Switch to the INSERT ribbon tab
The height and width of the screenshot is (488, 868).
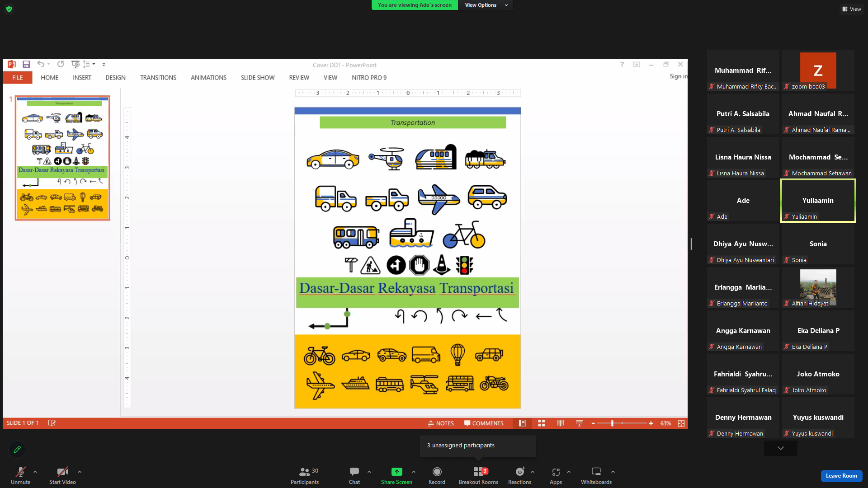pos(82,78)
